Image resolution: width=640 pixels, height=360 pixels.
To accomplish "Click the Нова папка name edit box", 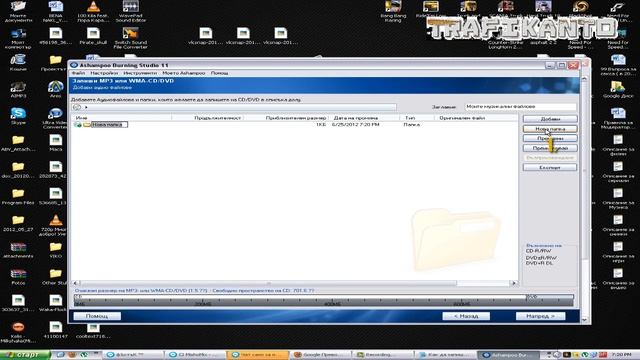I will pos(109,124).
